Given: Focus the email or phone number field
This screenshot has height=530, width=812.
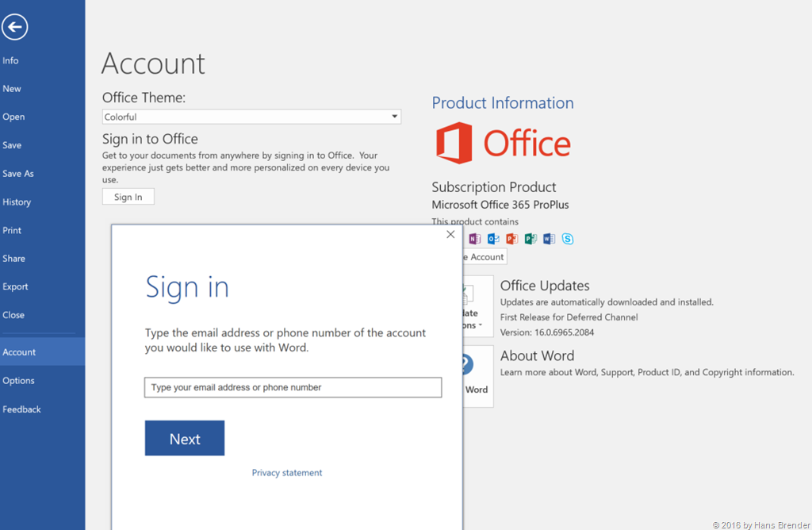Looking at the screenshot, I should [x=293, y=387].
